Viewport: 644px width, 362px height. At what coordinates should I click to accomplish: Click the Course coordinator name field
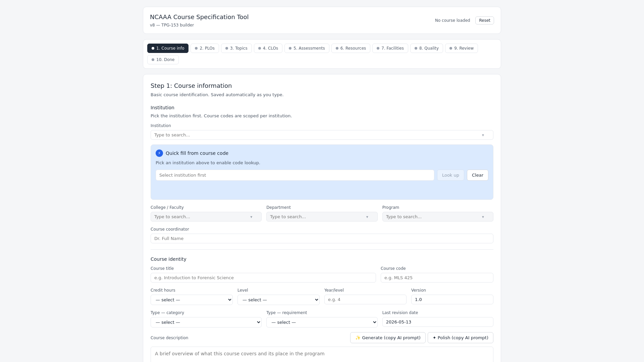(x=322, y=239)
